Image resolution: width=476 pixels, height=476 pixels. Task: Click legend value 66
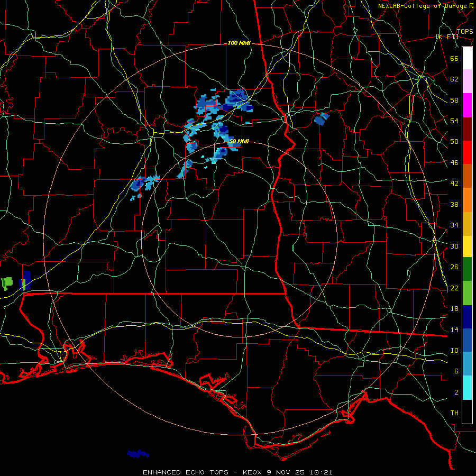tap(454, 58)
